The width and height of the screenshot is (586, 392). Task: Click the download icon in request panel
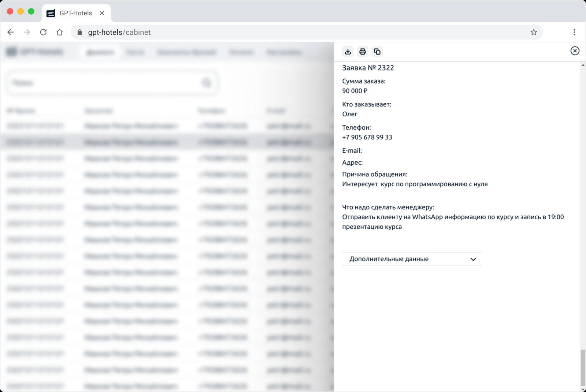[x=348, y=52]
